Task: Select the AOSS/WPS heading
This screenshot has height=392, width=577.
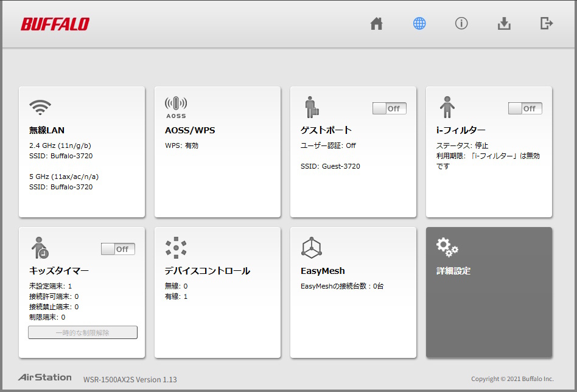Action: (190, 130)
